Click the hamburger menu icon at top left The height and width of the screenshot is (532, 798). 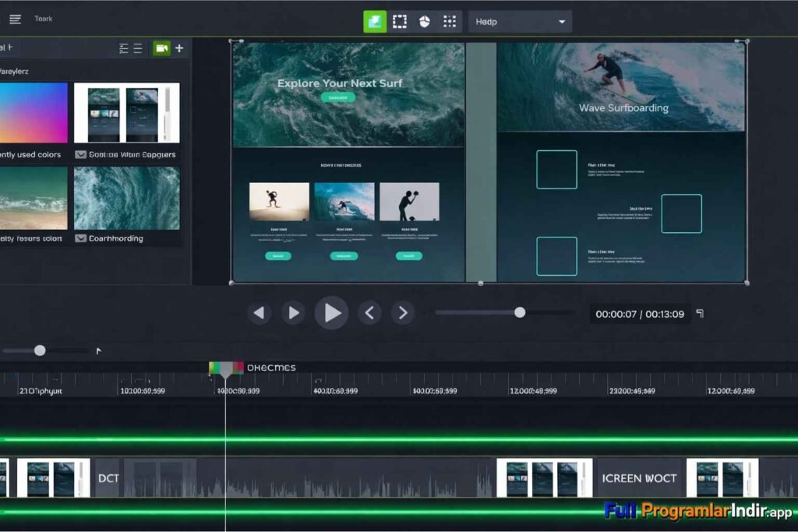(15, 19)
